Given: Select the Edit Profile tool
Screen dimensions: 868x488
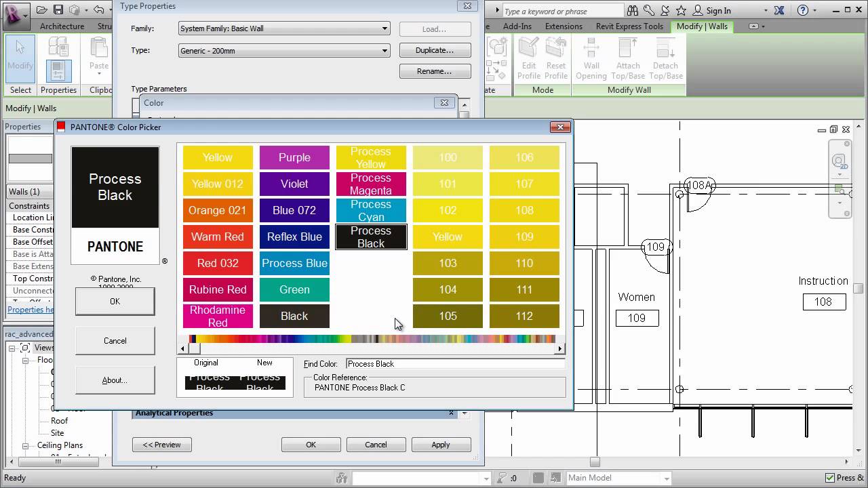Looking at the screenshot, I should pyautogui.click(x=528, y=61).
